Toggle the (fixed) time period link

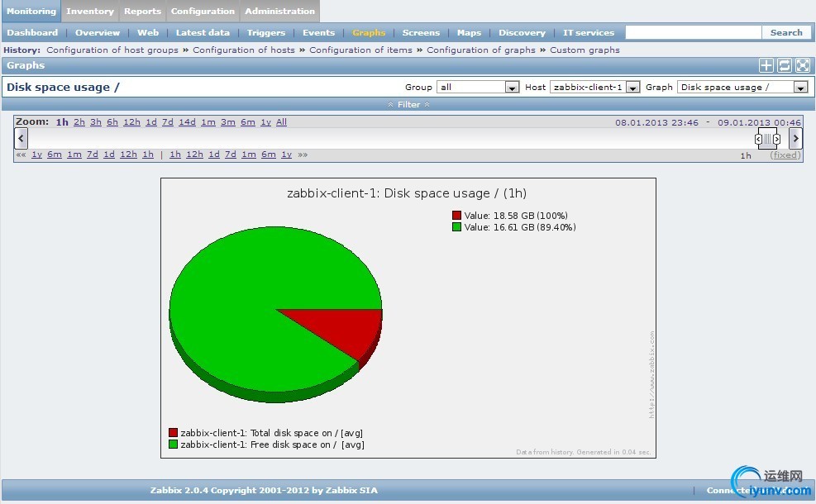785,155
